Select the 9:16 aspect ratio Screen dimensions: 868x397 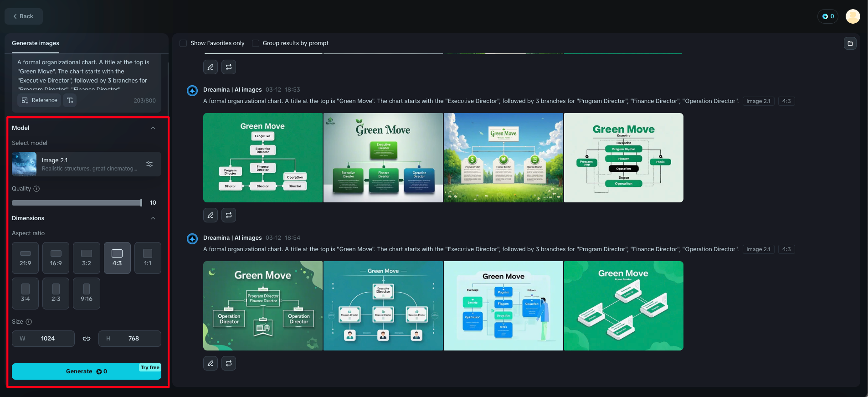click(x=87, y=294)
